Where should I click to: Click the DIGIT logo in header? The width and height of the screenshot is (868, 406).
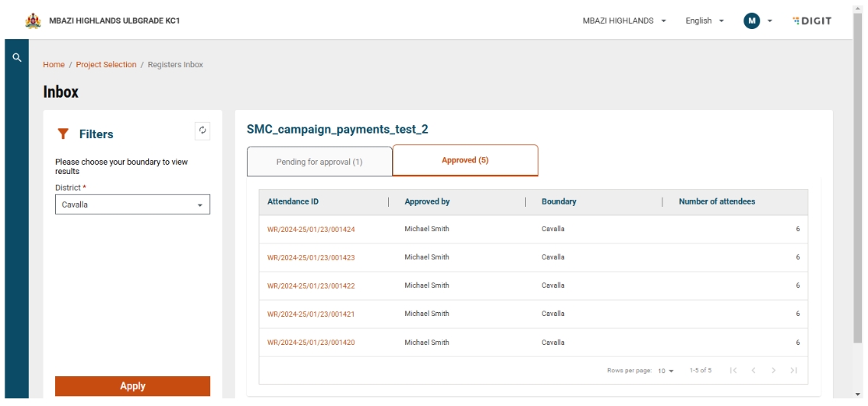click(x=812, y=20)
